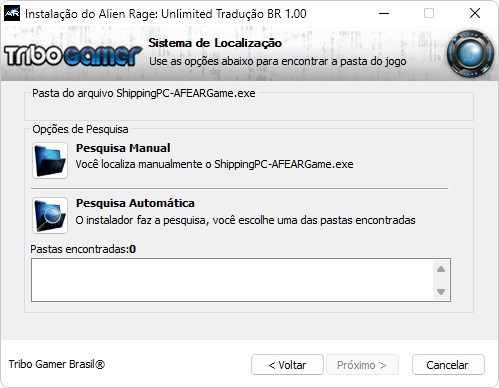The image size is (499, 388).
Task: Minimize the installer window
Action: coord(384,13)
